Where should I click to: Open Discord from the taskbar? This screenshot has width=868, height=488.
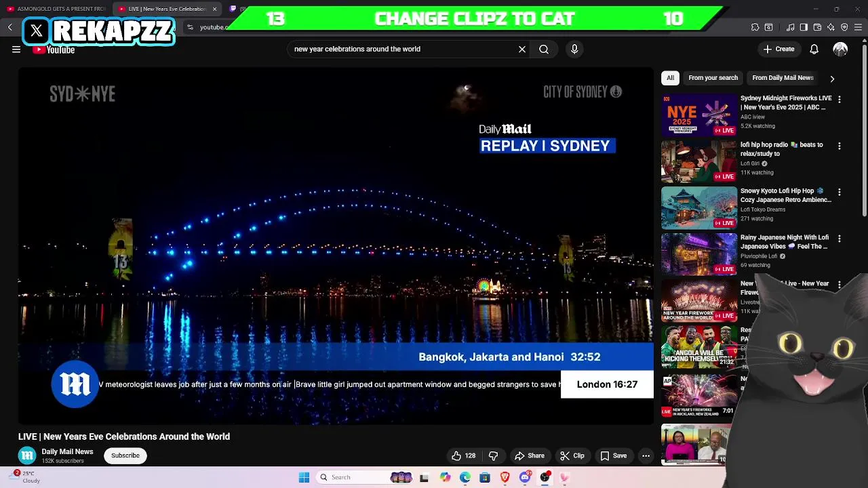[525, 477]
